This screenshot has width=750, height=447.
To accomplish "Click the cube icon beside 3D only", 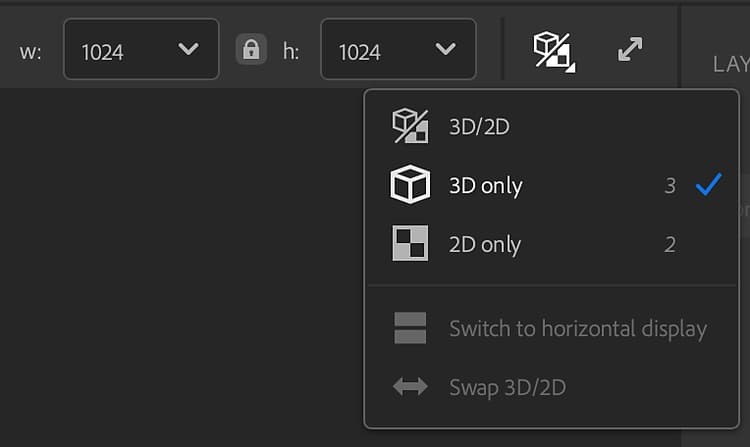I will click(x=410, y=186).
